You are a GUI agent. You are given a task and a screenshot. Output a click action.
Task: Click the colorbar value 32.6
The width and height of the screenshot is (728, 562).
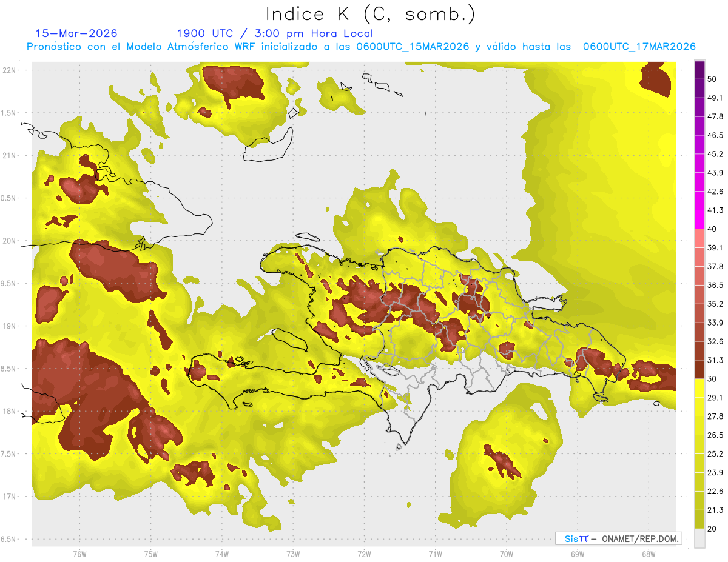[x=715, y=341]
